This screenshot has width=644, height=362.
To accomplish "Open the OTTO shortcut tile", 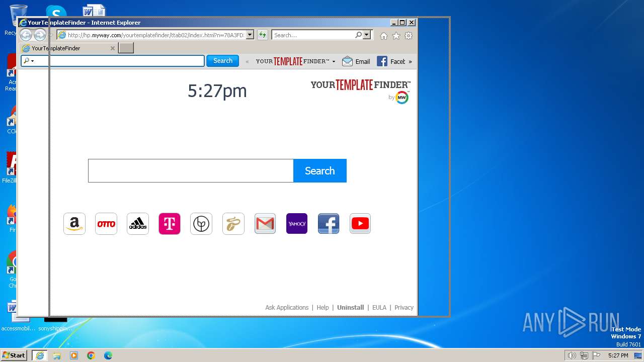I will (x=106, y=224).
